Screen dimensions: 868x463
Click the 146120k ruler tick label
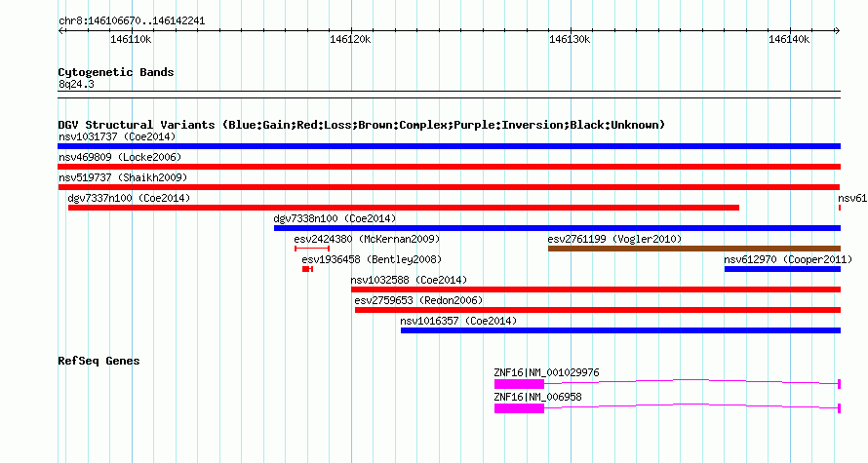coord(350,39)
